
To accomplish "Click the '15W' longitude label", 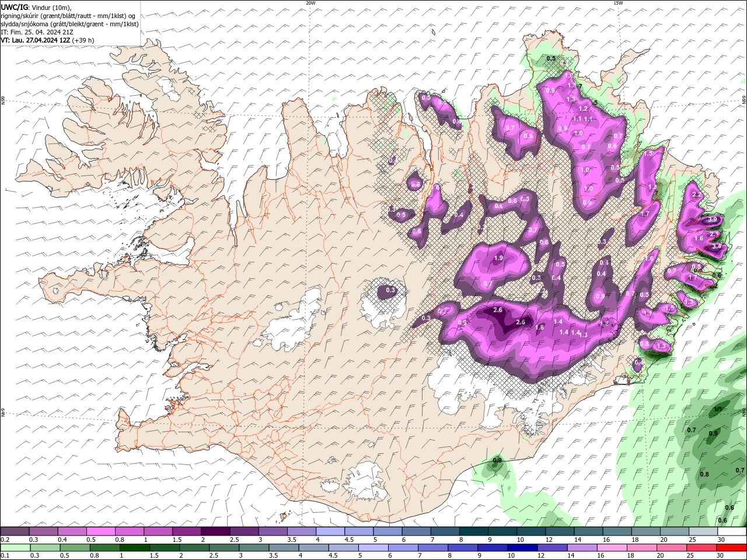I will pos(618,3).
